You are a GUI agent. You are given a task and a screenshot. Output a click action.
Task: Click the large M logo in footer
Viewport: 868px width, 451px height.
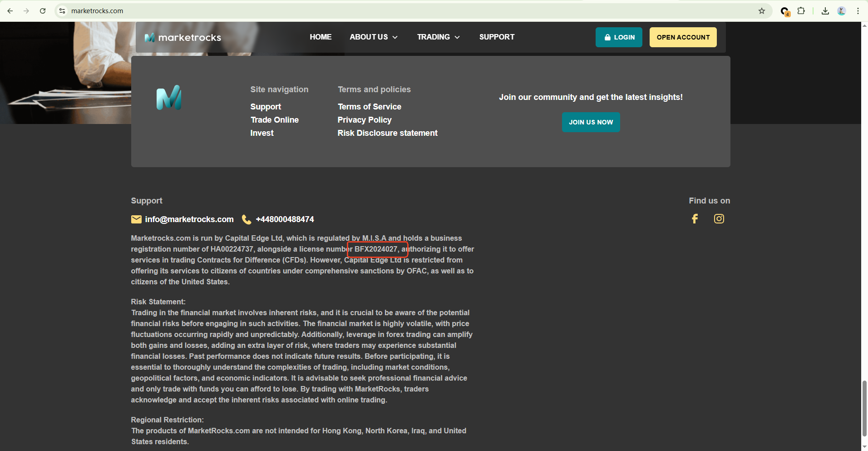[x=169, y=98]
